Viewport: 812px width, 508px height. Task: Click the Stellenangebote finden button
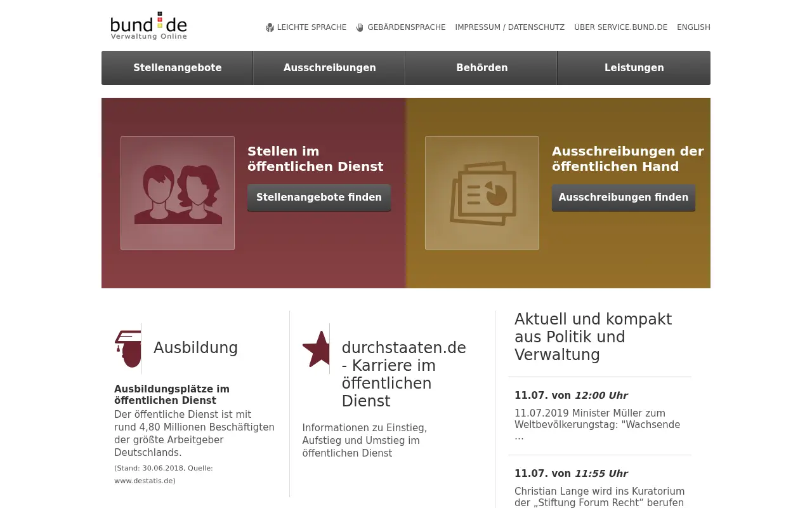pyautogui.click(x=319, y=197)
